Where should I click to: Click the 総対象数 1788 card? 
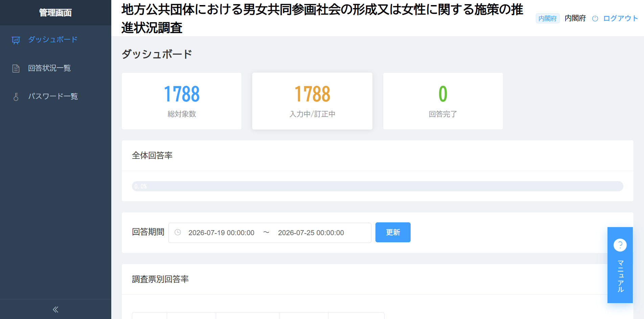point(182,101)
